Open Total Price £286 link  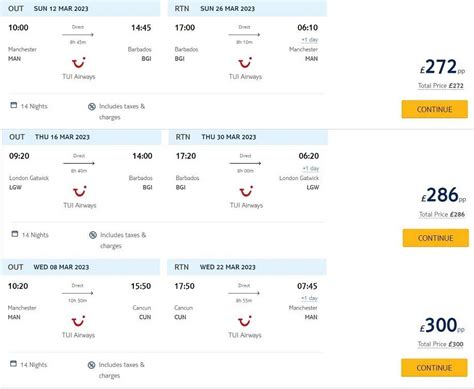pyautogui.click(x=442, y=214)
